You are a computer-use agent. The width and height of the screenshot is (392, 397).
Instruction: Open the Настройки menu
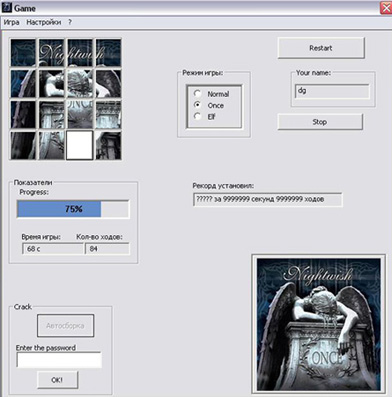pos(44,22)
